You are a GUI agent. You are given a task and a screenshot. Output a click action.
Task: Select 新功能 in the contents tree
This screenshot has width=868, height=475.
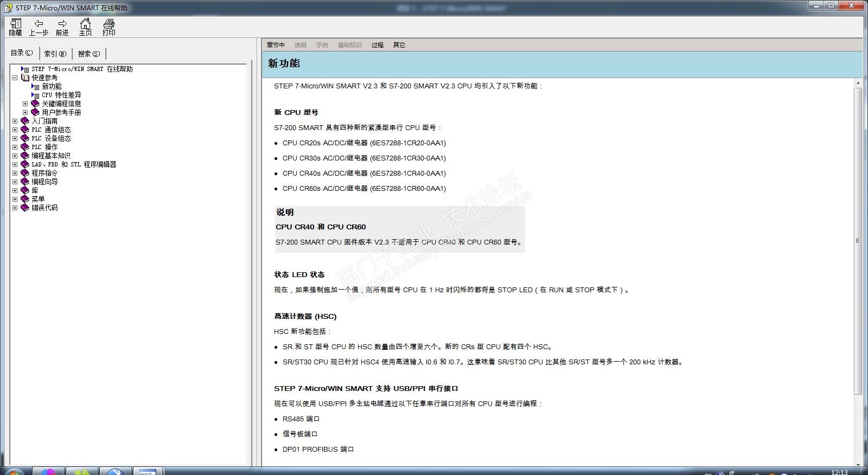[52, 86]
